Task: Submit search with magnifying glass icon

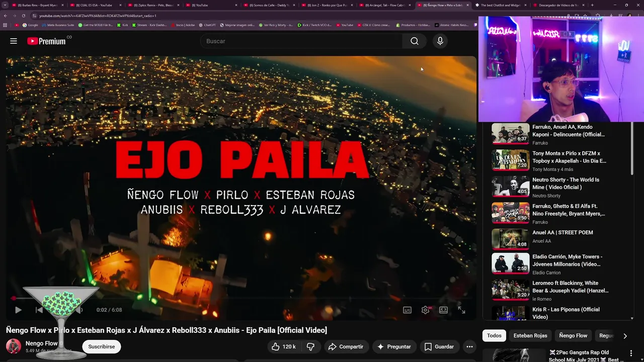Action: pos(414,41)
